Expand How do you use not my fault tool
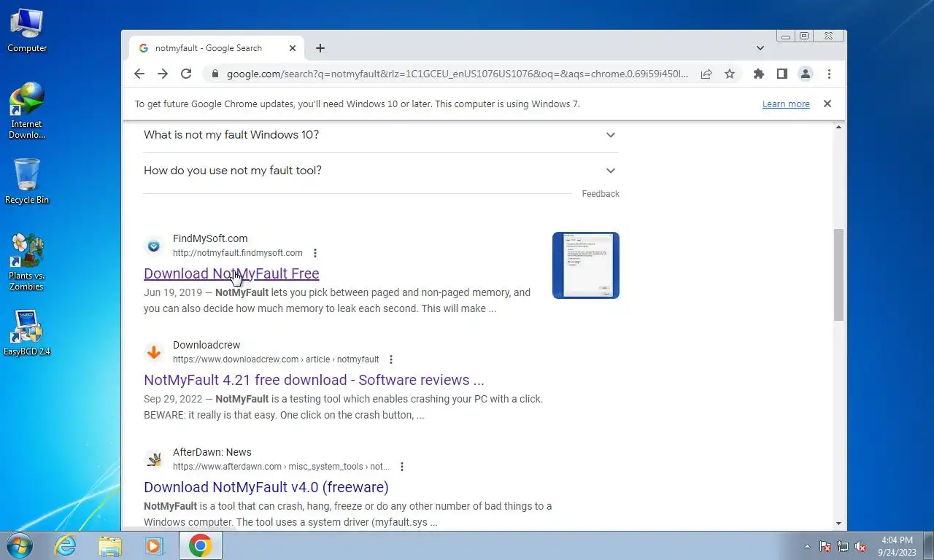This screenshot has height=560, width=934. tap(381, 171)
